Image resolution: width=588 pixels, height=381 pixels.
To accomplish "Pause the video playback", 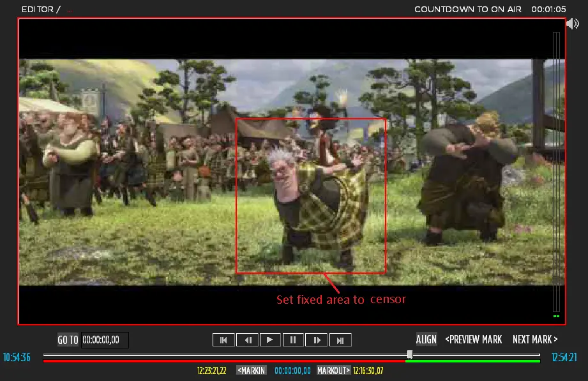I will tap(293, 340).
